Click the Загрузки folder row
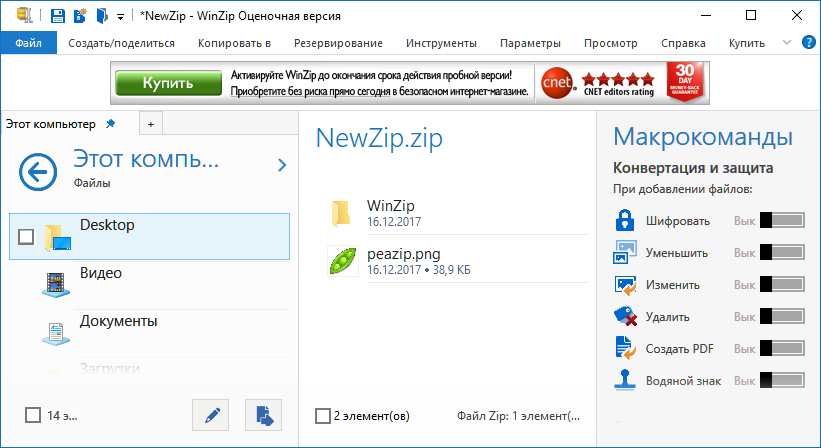 click(149, 369)
